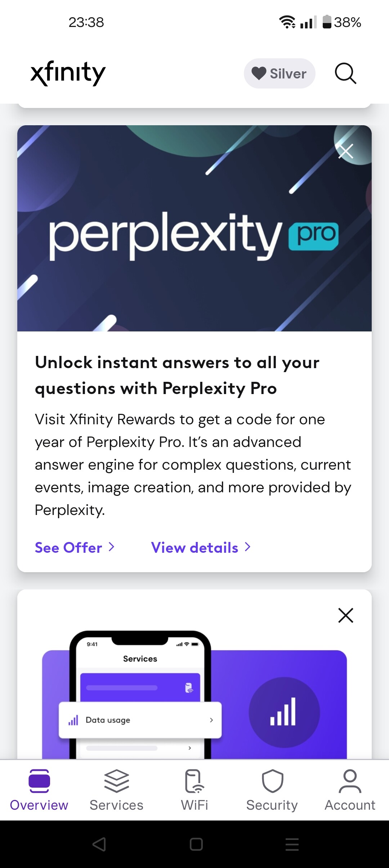This screenshot has width=389, height=868.
Task: Tap the Xfinity logo
Action: click(x=68, y=73)
